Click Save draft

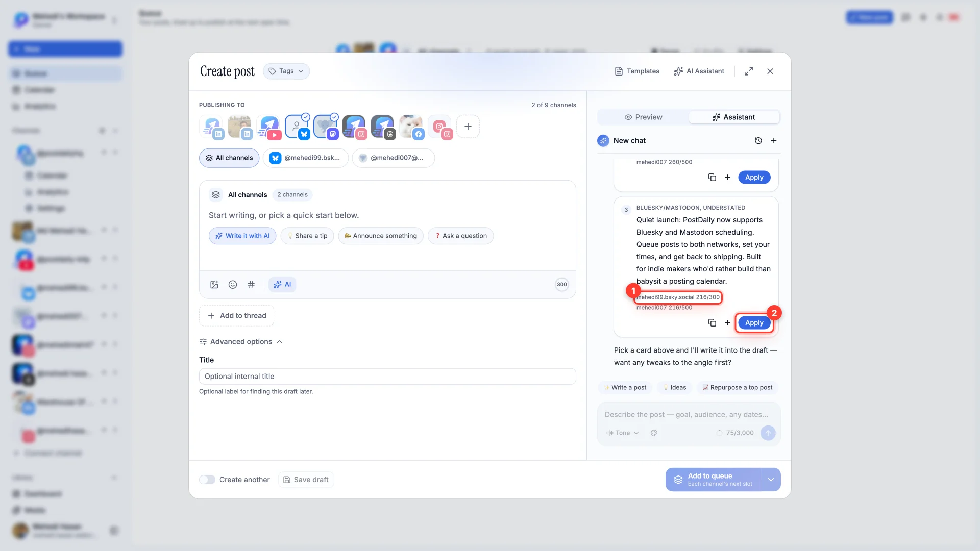(x=306, y=480)
